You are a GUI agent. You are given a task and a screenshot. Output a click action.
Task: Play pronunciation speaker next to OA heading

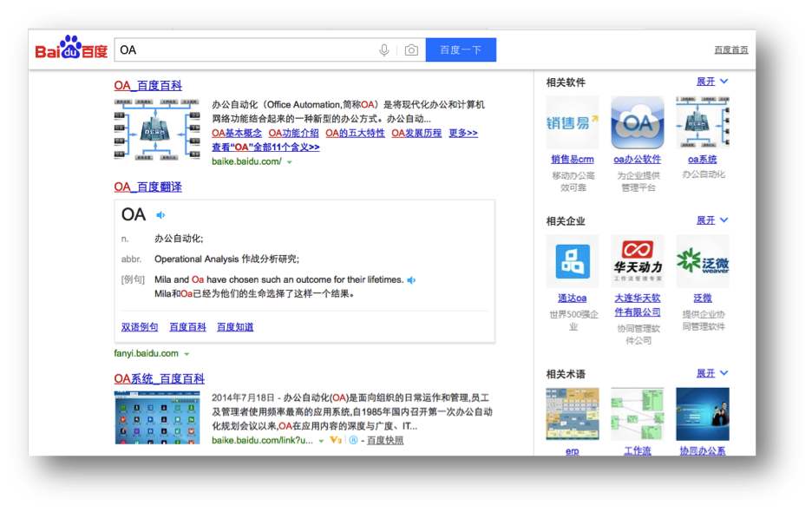click(x=160, y=215)
